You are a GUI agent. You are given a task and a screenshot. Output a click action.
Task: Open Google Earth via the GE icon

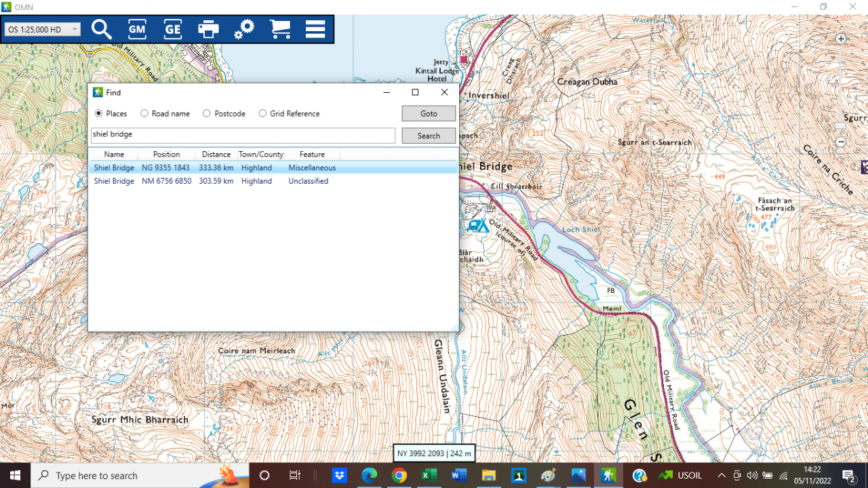point(172,29)
